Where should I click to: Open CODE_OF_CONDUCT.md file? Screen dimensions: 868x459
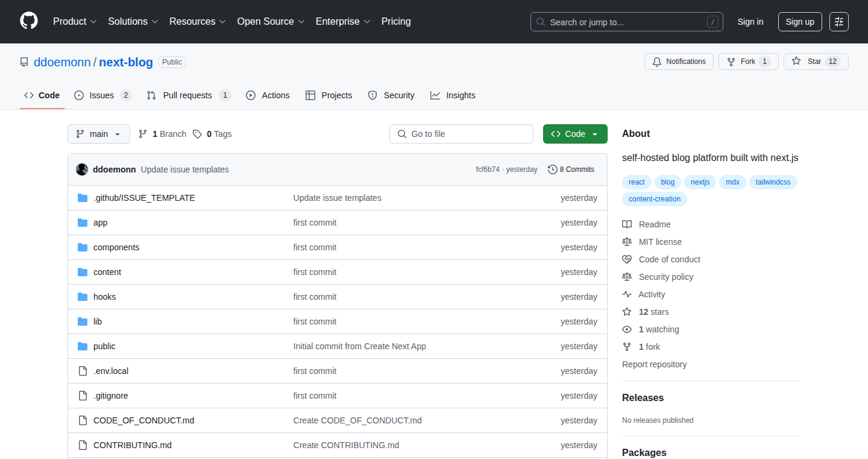pos(144,420)
